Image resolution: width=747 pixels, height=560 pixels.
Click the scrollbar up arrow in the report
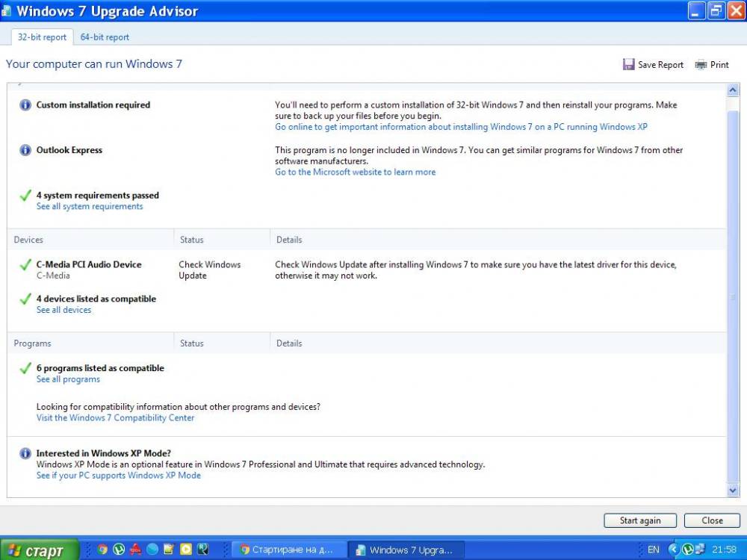(x=733, y=90)
